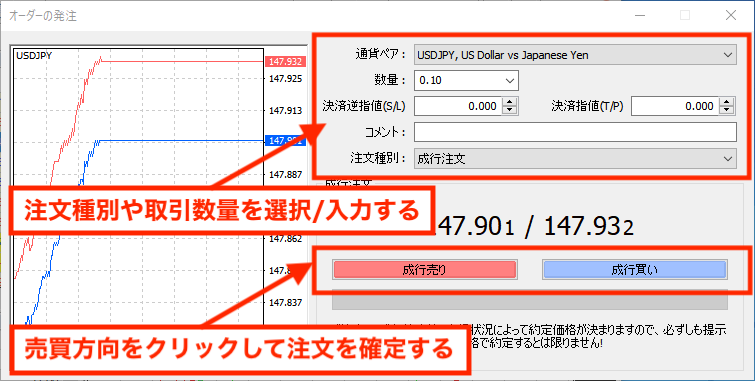
Task: Close the オーダーの発注 order window
Action: click(x=730, y=15)
